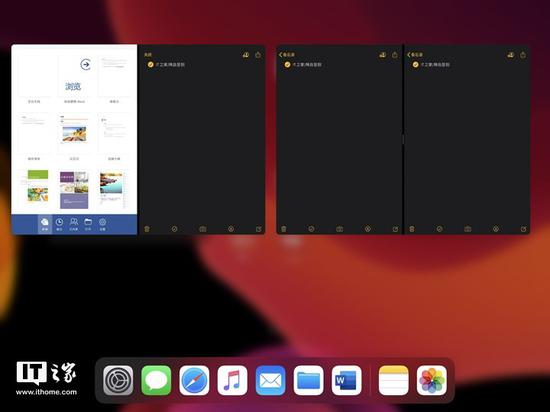Switch to the Recent clock tab in Word

pyautogui.click(x=59, y=224)
